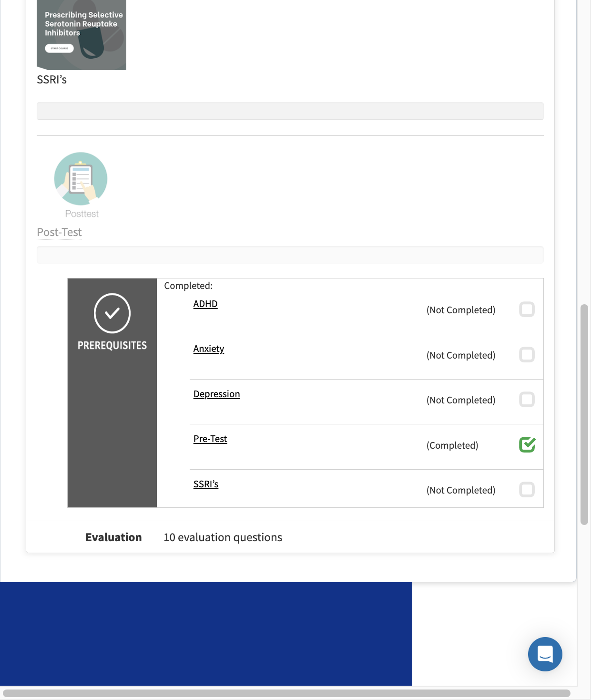Click the Evaluation label
591x700 pixels.
tap(113, 537)
